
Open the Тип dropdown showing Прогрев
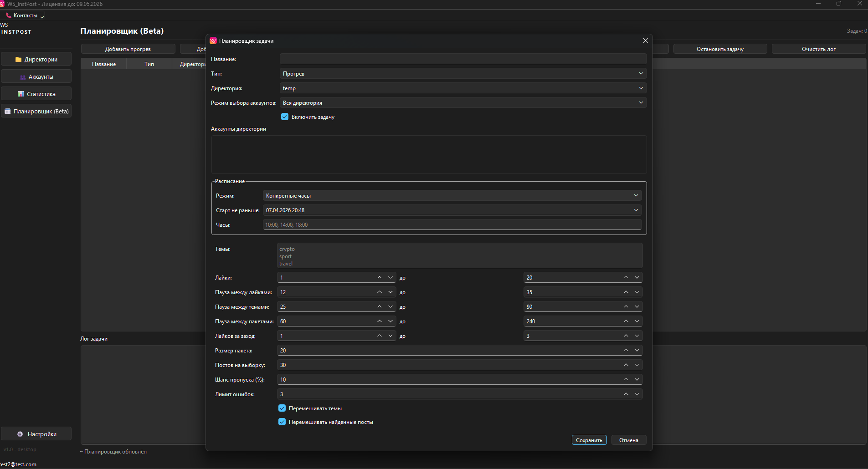(x=462, y=73)
